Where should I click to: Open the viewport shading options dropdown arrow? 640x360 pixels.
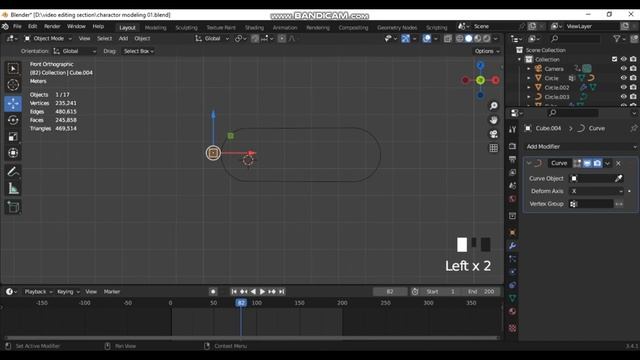[496, 38]
